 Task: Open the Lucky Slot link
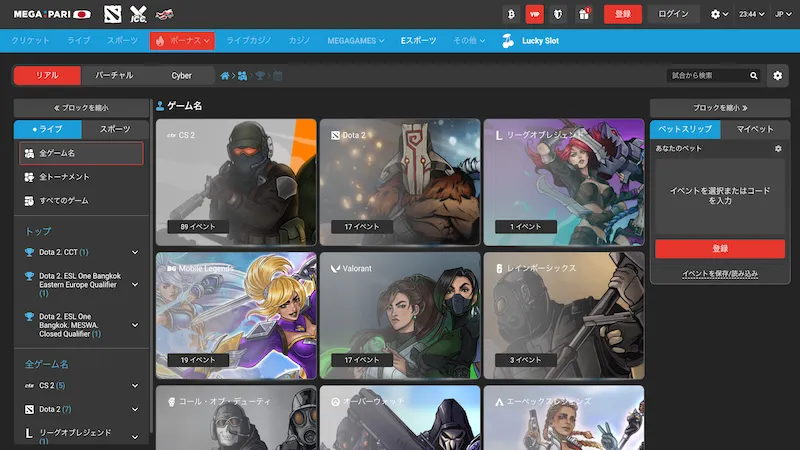[531, 41]
